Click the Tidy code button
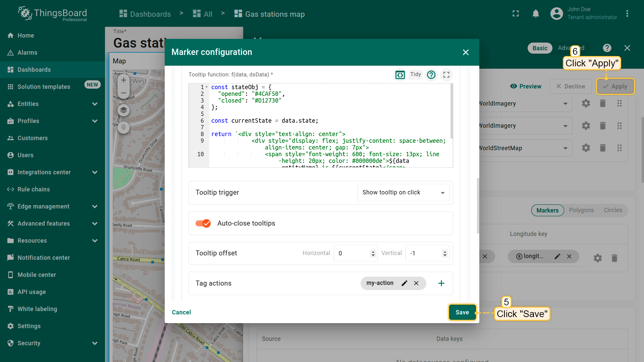644x362 pixels. click(x=415, y=74)
